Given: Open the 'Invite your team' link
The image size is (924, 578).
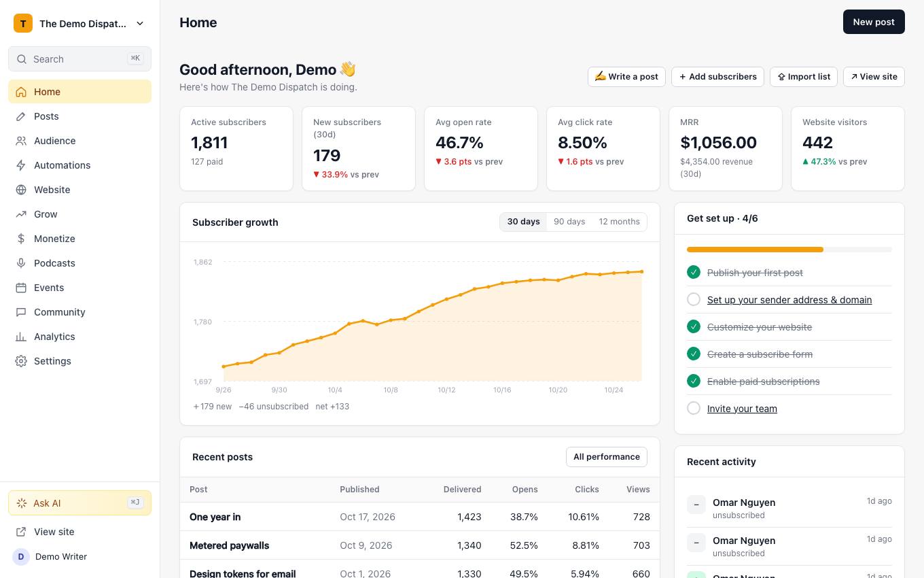Looking at the screenshot, I should (x=742, y=409).
